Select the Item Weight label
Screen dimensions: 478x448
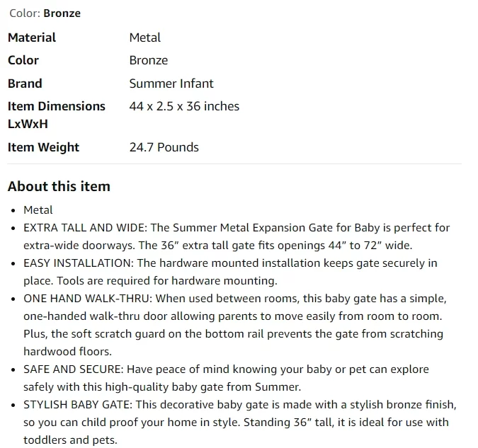pos(43,147)
